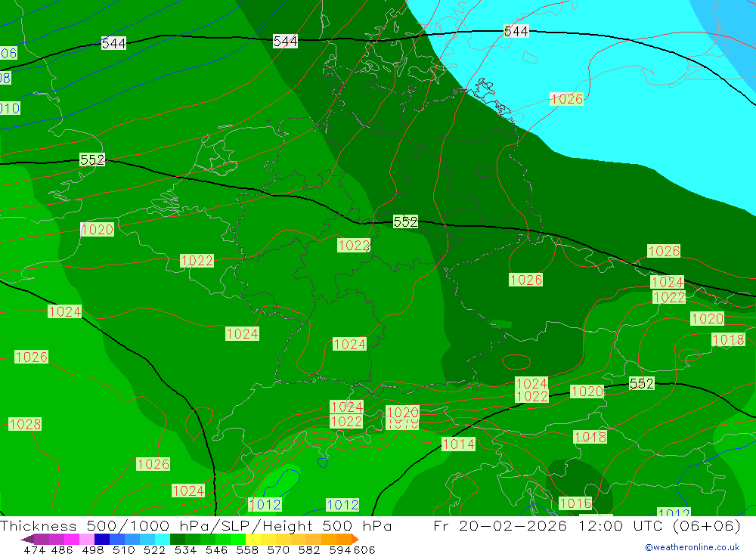756x554 pixels.
Task: Click the 558 value on the legend scale
Action: (x=246, y=549)
